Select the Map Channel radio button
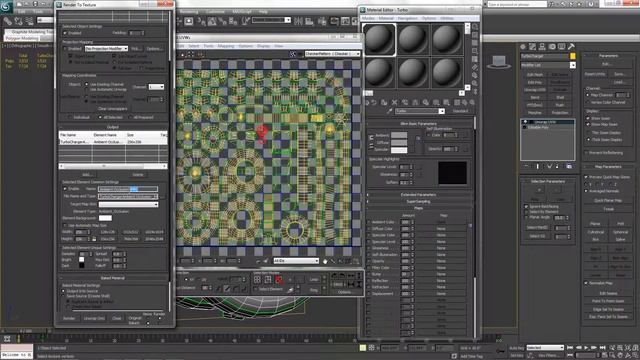The image size is (640, 360). pos(588,95)
